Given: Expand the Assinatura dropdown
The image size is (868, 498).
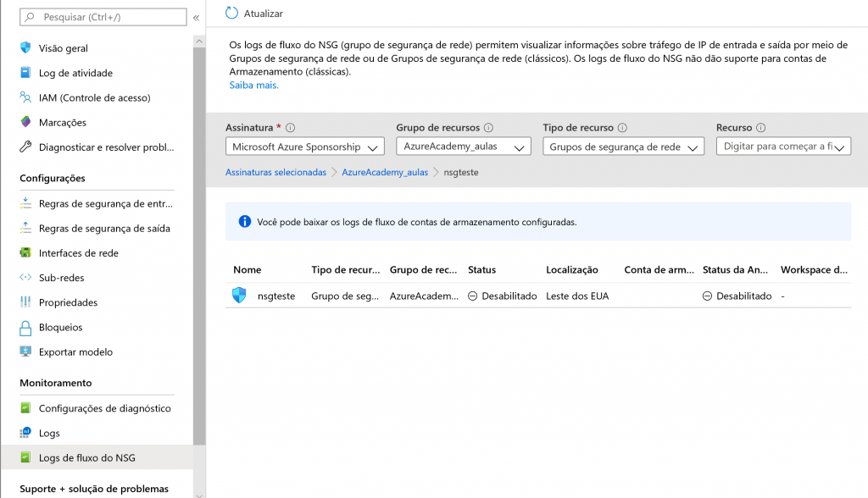Looking at the screenshot, I should pos(304,147).
